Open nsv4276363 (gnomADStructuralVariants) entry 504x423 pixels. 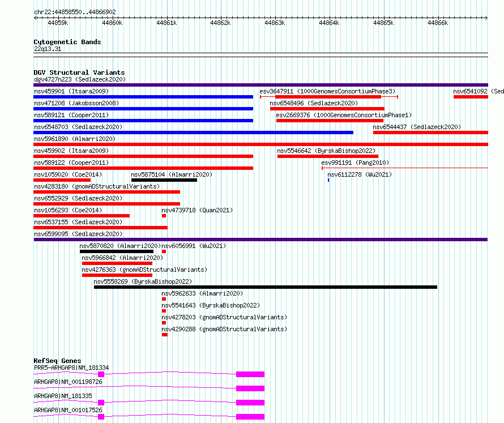pos(144,270)
